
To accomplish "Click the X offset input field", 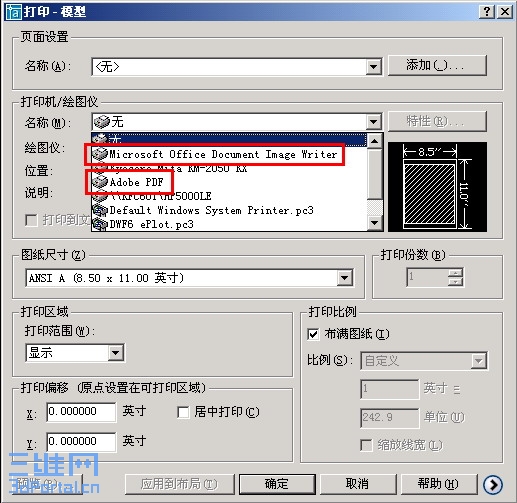I will click(82, 412).
